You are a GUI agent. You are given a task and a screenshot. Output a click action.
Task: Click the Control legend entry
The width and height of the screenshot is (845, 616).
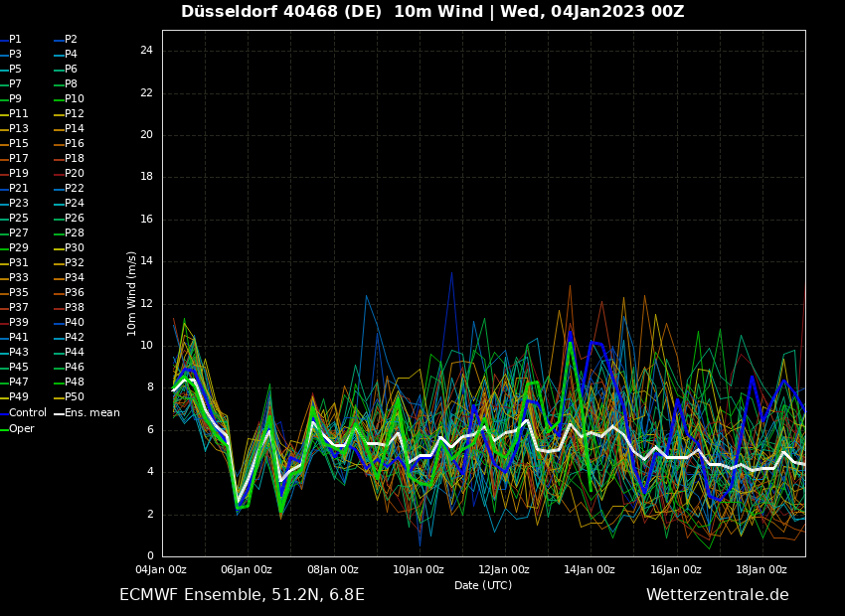pos(28,412)
